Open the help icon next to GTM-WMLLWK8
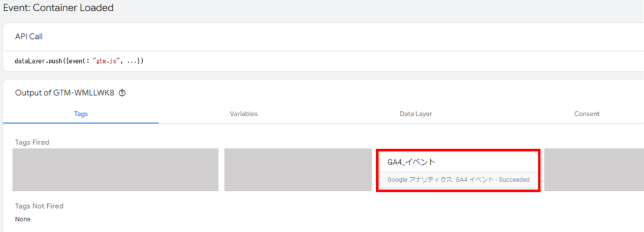644x232 pixels. click(x=121, y=93)
